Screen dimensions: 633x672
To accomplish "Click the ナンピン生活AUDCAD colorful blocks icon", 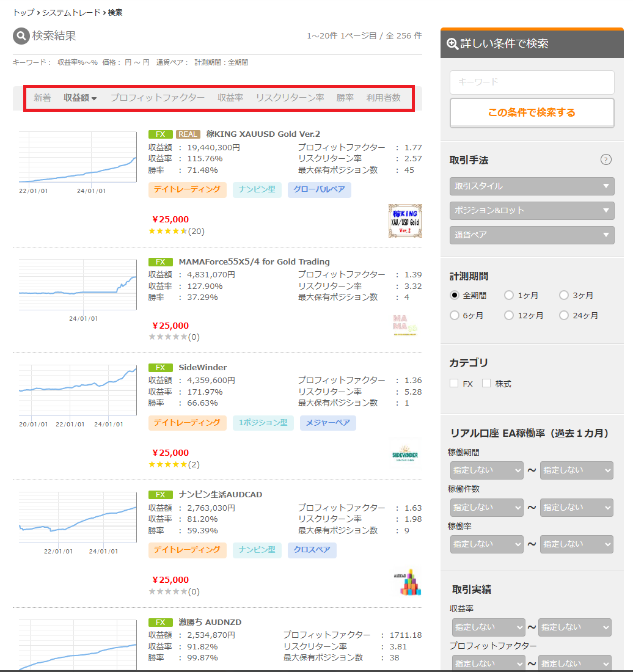I will 407,582.
